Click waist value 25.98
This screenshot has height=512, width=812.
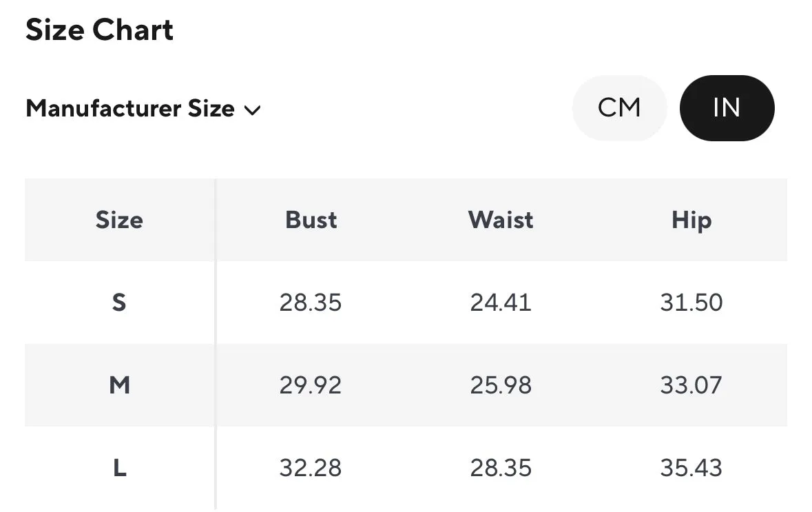[x=501, y=386]
